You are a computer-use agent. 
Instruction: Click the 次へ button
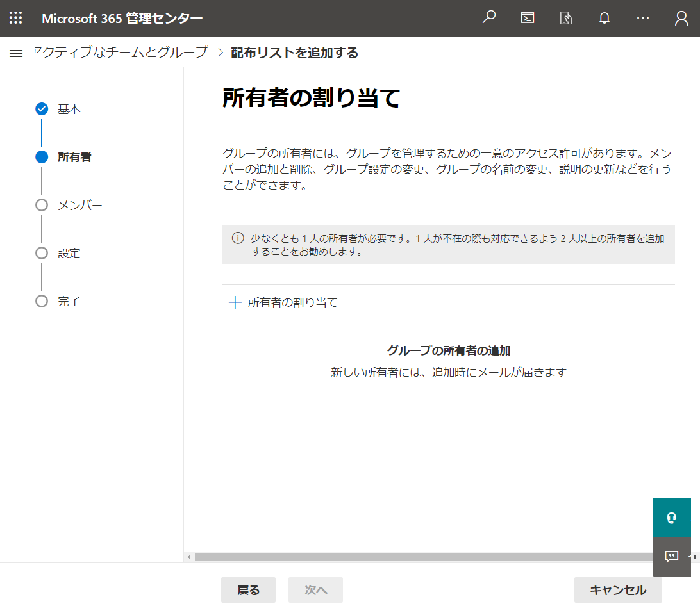point(315,590)
